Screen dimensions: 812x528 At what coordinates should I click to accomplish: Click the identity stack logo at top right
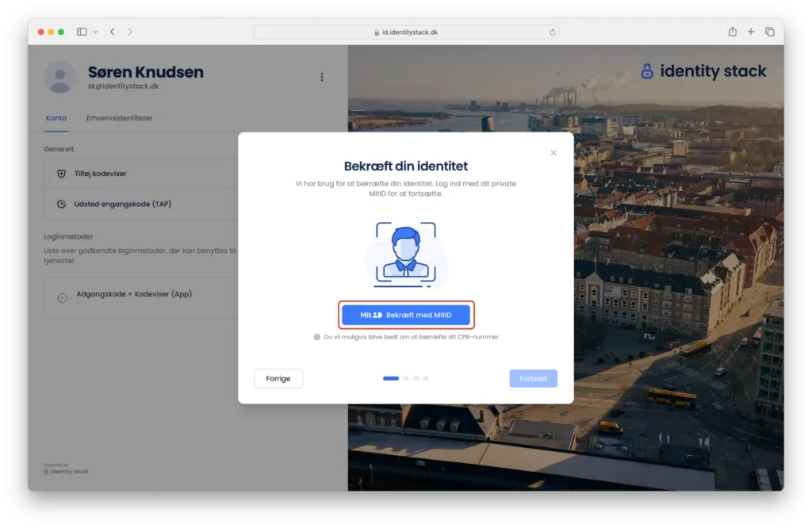[703, 71]
